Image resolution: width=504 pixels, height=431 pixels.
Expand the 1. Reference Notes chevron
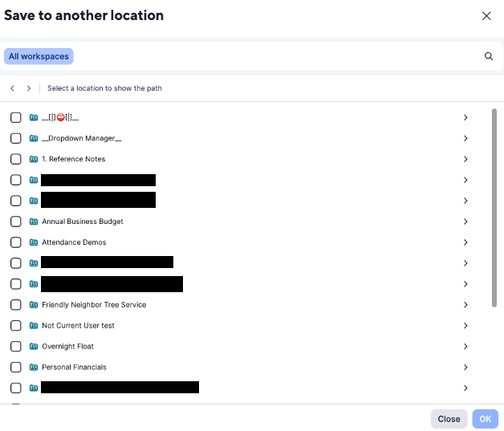465,159
